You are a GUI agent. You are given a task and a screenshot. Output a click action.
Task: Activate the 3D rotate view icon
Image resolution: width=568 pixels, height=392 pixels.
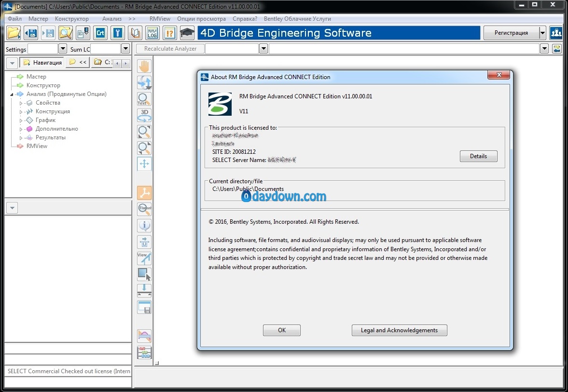pyautogui.click(x=144, y=115)
